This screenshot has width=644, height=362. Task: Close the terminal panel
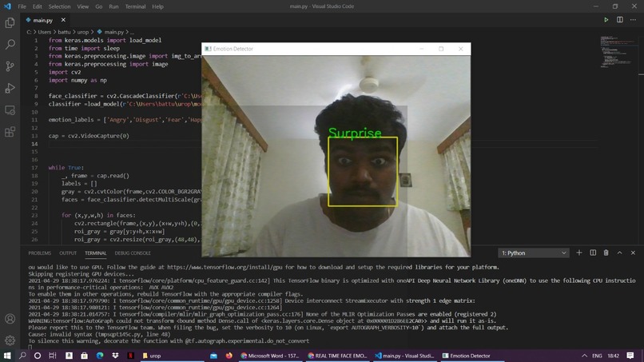click(633, 253)
